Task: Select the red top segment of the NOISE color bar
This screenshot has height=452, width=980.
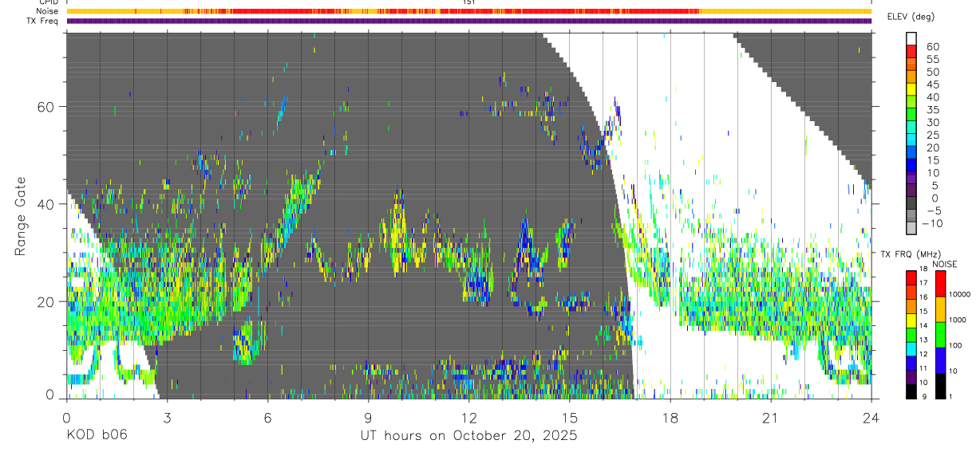Action: 940,284
